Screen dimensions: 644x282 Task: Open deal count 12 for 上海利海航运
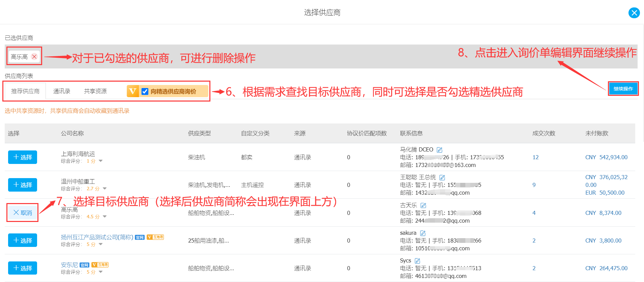click(535, 157)
